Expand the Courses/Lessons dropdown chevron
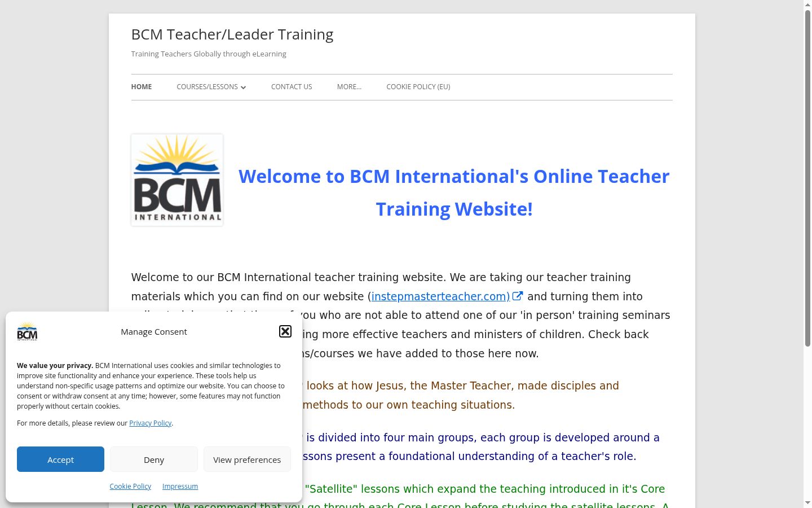Viewport: 812px width, 508px height. (243, 87)
